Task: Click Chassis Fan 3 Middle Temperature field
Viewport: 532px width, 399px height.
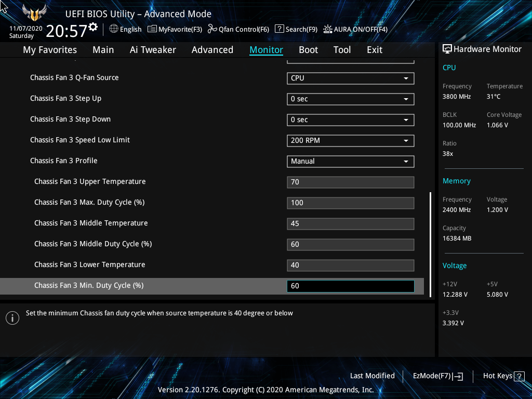Action: tap(351, 223)
